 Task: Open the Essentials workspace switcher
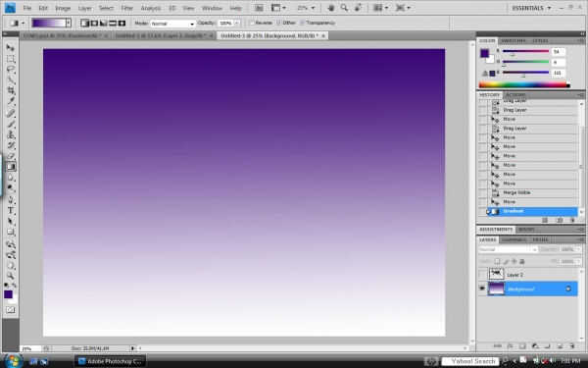(532, 8)
